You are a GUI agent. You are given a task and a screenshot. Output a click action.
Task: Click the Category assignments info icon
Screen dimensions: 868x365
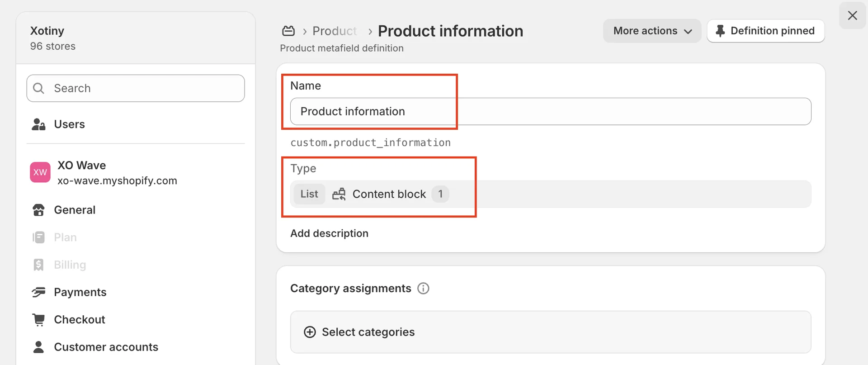(x=423, y=289)
